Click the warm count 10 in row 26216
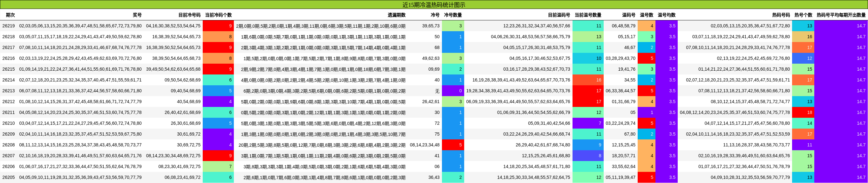 tap(588, 59)
